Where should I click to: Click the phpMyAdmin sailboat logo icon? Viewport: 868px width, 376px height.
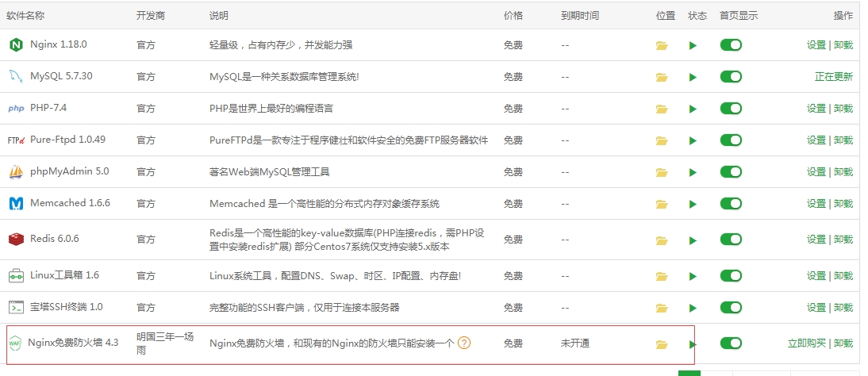coord(16,172)
